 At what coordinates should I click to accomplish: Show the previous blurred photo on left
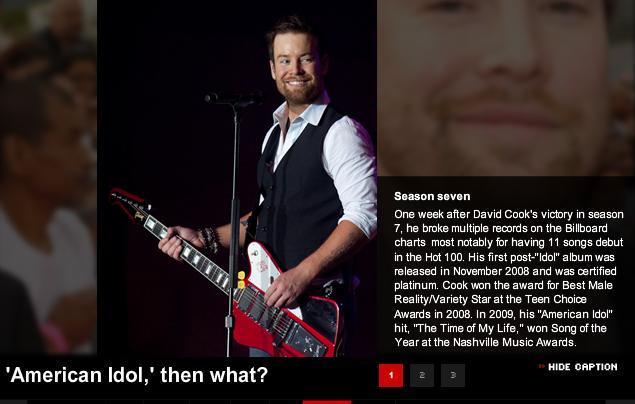click(48, 177)
